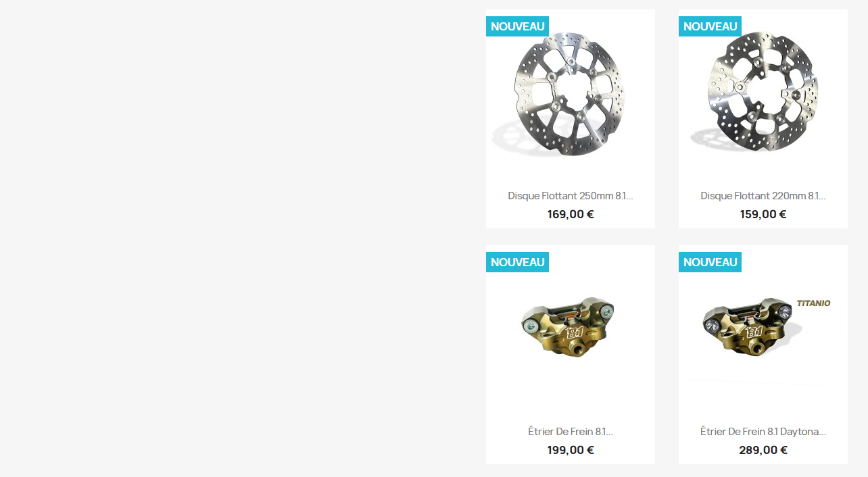Image resolution: width=868 pixels, height=477 pixels.
Task: Click the 169,00 € price
Action: click(x=571, y=214)
